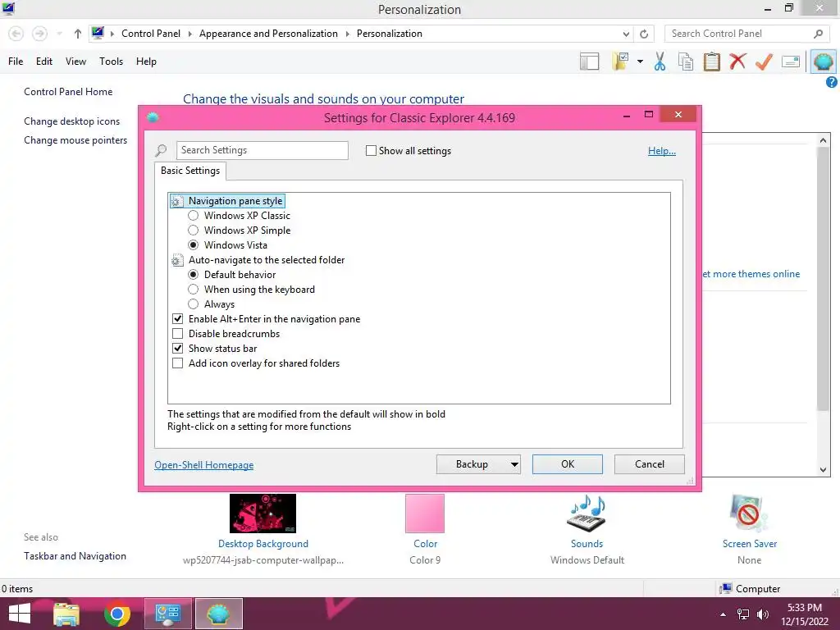Image resolution: width=840 pixels, height=630 pixels.
Task: Click the Paste clipboard toolbar icon
Action: 711,62
